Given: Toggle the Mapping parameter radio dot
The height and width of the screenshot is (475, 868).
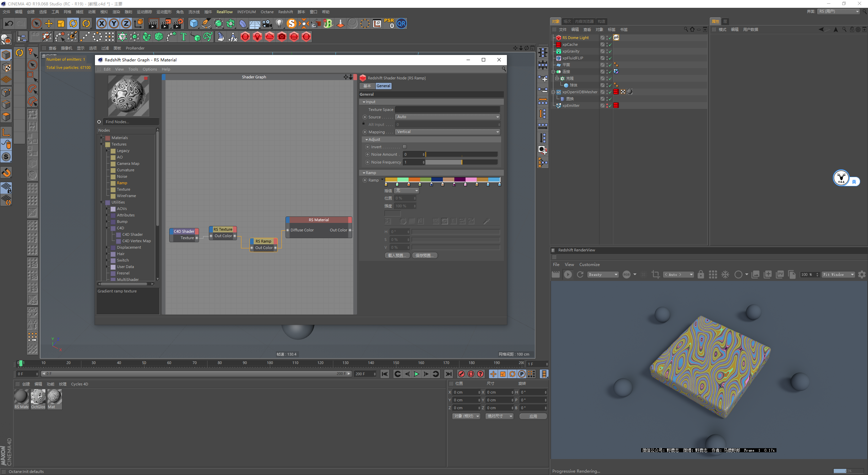Looking at the screenshot, I should pos(365,132).
